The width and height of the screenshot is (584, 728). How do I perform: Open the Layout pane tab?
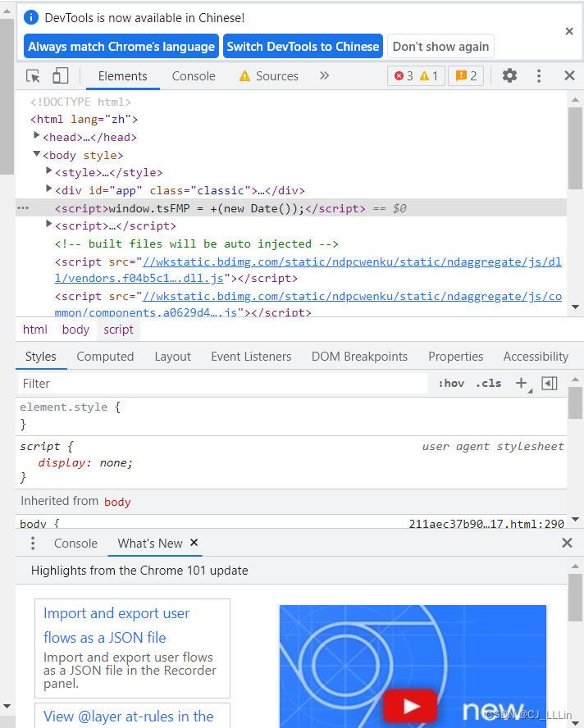(x=173, y=357)
